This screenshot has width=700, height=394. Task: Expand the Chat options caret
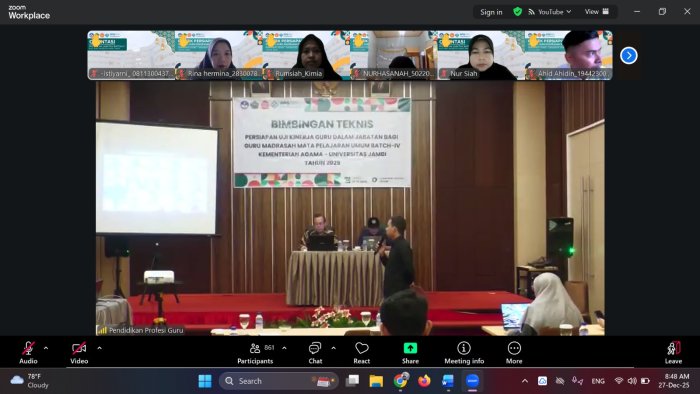click(x=333, y=348)
